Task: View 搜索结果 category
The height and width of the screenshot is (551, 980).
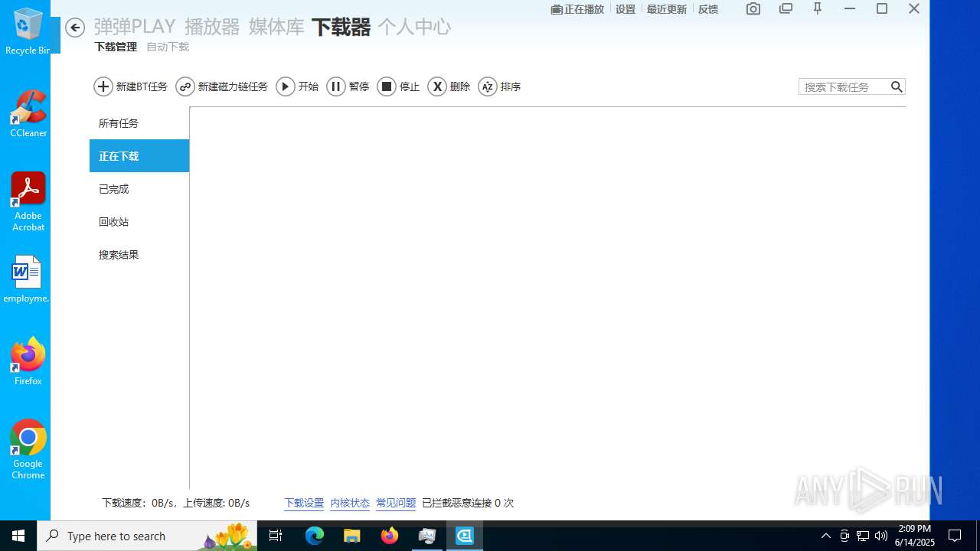Action: 139,255
